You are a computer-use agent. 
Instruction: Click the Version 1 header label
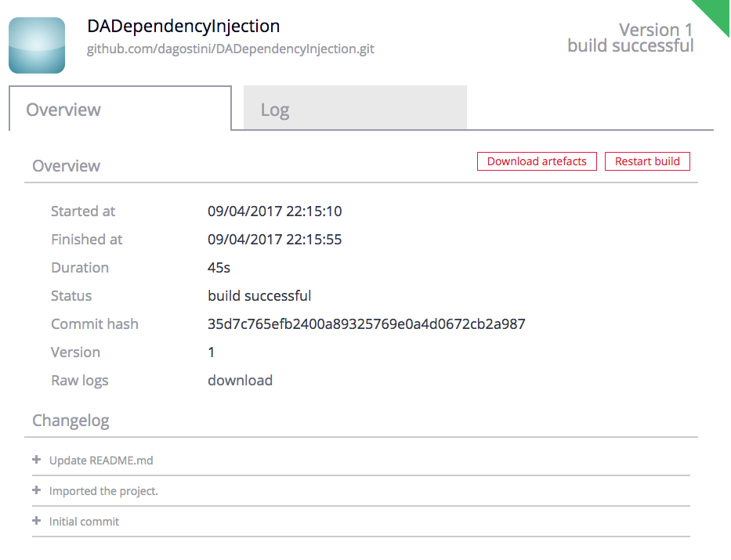point(656,30)
